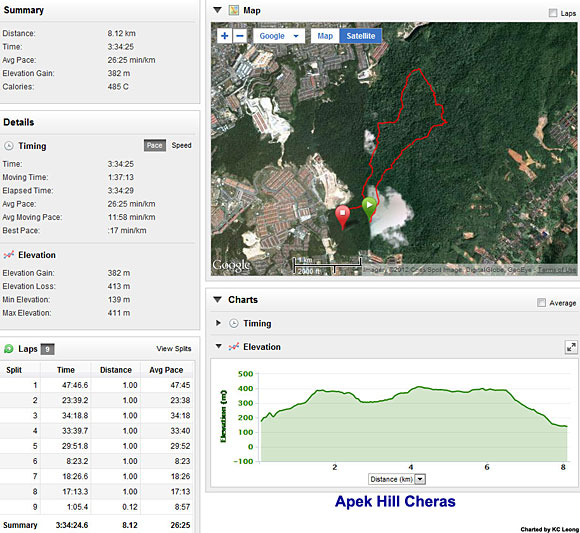
Task: Zoom out the map with minus button
Action: click(240, 36)
